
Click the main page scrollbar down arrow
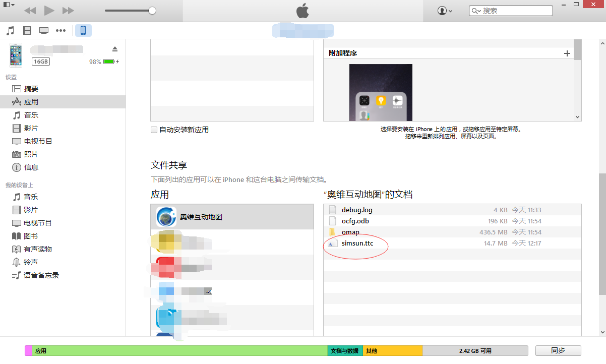point(602,332)
